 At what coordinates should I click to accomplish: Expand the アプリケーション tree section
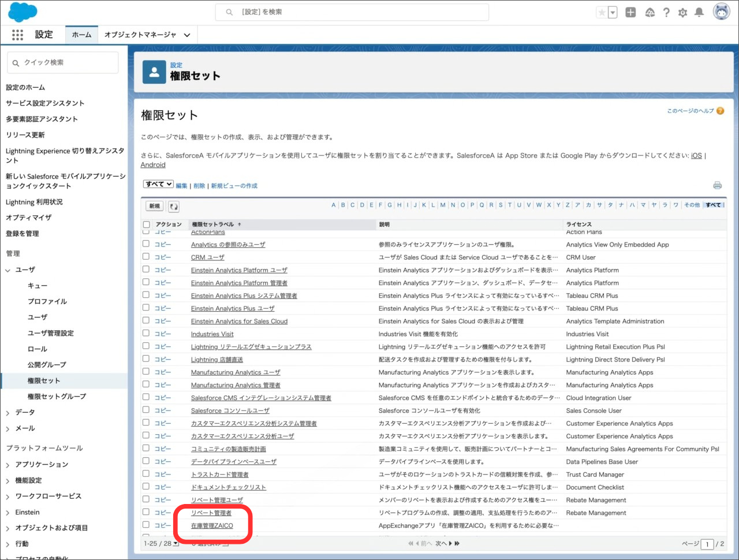click(x=8, y=465)
